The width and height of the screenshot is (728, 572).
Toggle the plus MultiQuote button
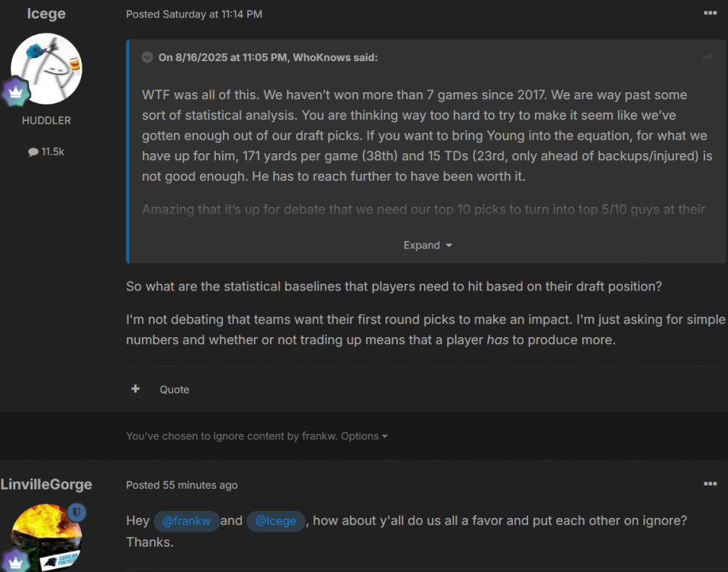(x=135, y=389)
